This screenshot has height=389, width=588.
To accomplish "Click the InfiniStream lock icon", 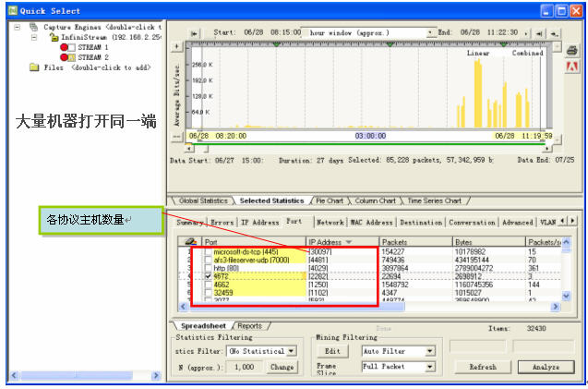I will point(54,37).
